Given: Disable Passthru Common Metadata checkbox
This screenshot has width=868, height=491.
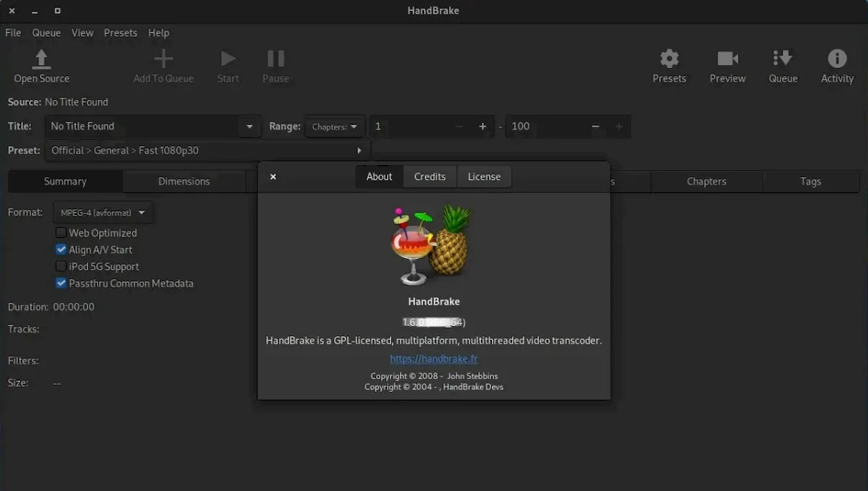Looking at the screenshot, I should 61,283.
